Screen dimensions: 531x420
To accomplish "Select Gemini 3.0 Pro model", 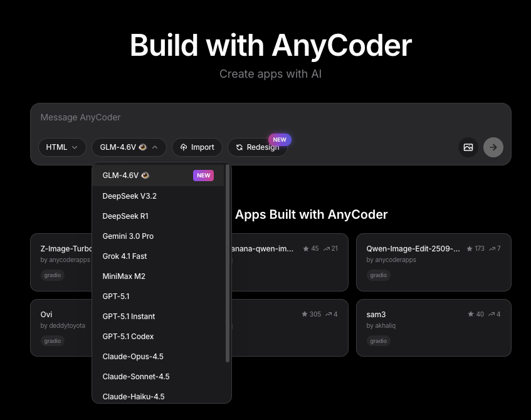I will (128, 236).
